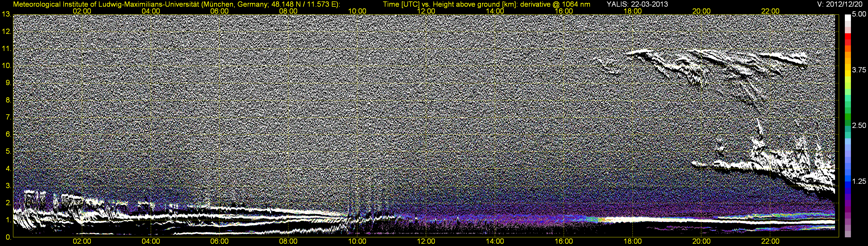868x246 pixels.
Task: Click the 2.50 value on the color scale
Action: pyautogui.click(x=859, y=126)
